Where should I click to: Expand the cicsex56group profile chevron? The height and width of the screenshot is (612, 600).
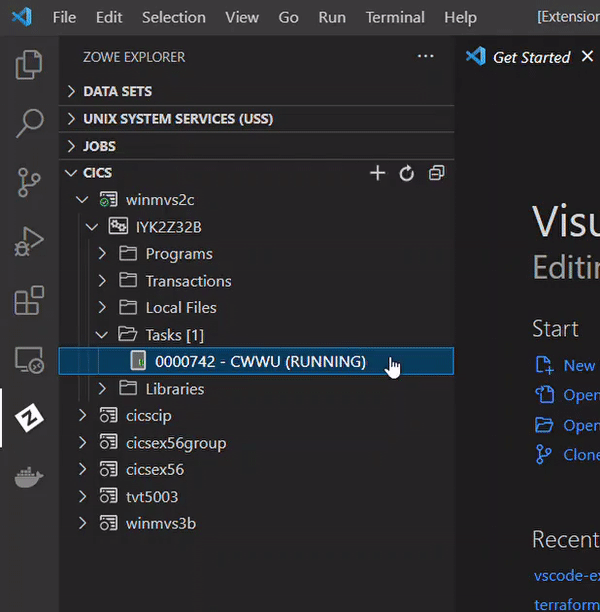click(x=82, y=443)
